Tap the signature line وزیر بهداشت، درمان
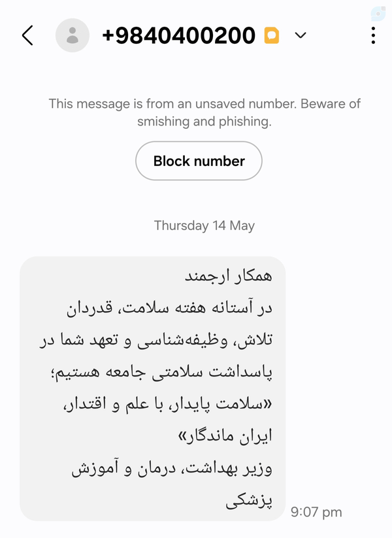This screenshot has width=392, height=538. [172, 469]
